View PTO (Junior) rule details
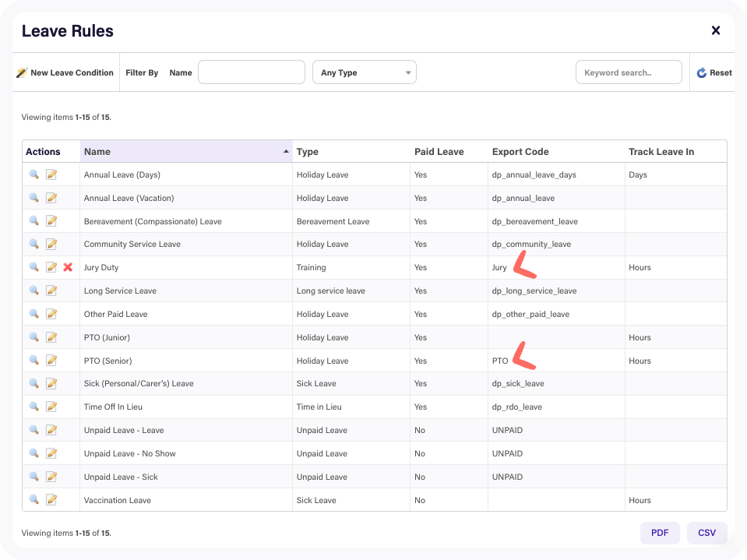Viewport: 747px width, 560px height. [x=33, y=337]
